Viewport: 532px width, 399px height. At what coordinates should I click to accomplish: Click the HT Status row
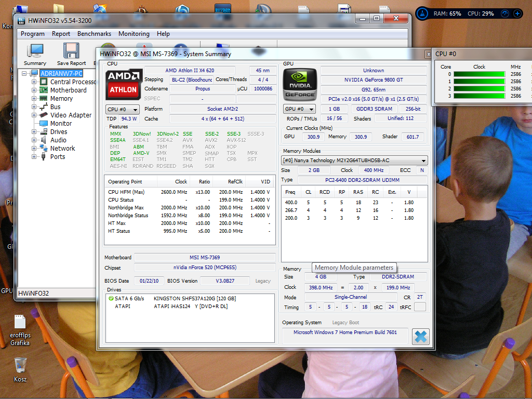click(189, 231)
